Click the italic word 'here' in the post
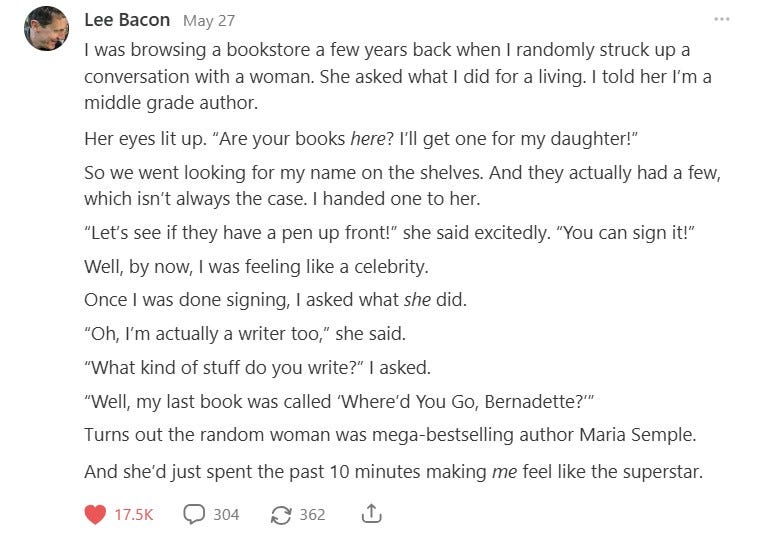Image resolution: width=762 pixels, height=543 pixels. point(368,139)
